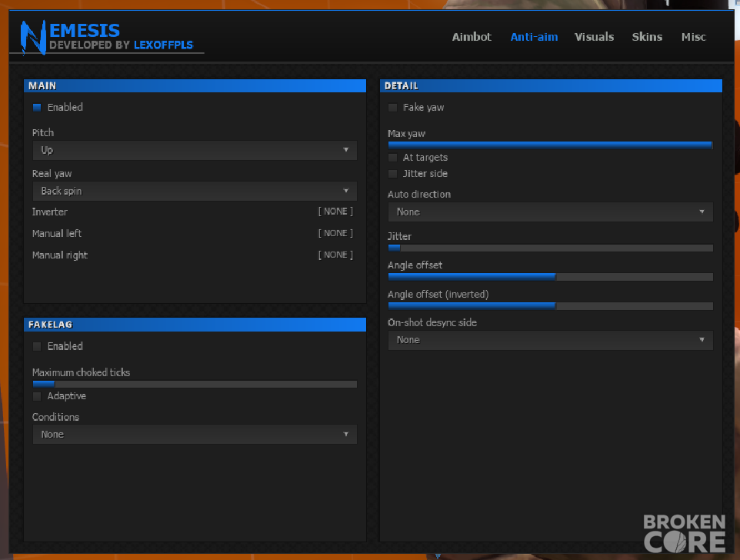This screenshot has height=560, width=740.
Task: Set the Manual right keybind [NONE]
Action: (x=335, y=255)
